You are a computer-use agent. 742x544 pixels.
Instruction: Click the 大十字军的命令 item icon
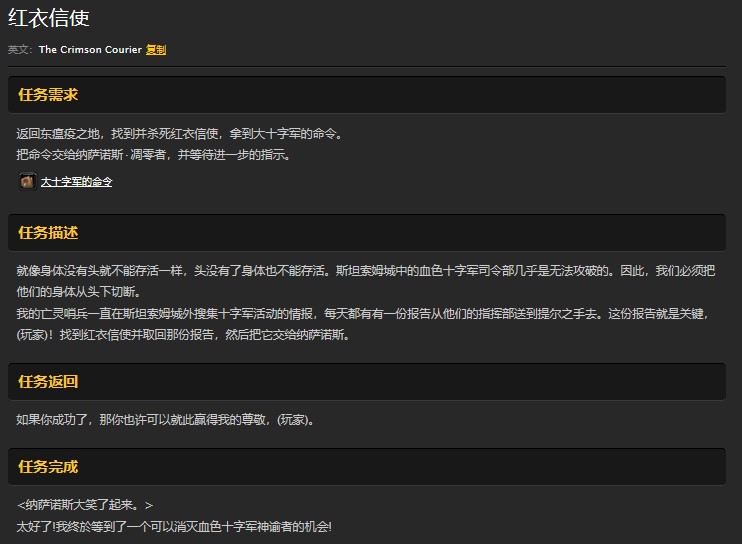[27, 182]
